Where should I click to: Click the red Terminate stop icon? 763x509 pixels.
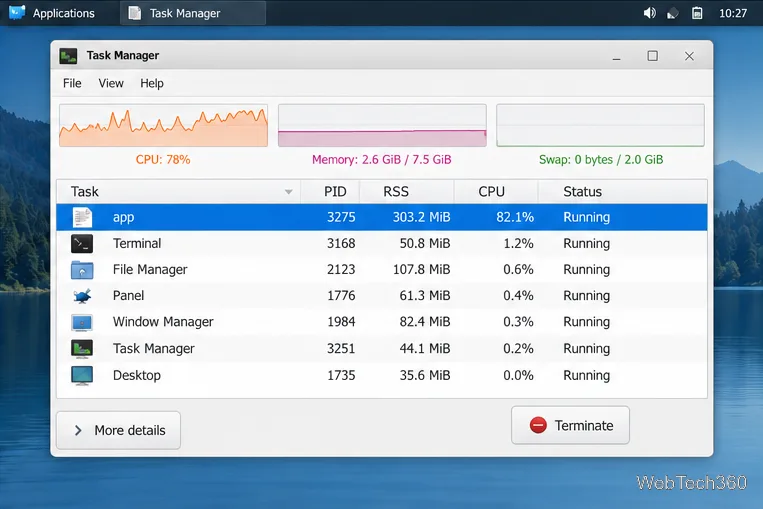538,425
